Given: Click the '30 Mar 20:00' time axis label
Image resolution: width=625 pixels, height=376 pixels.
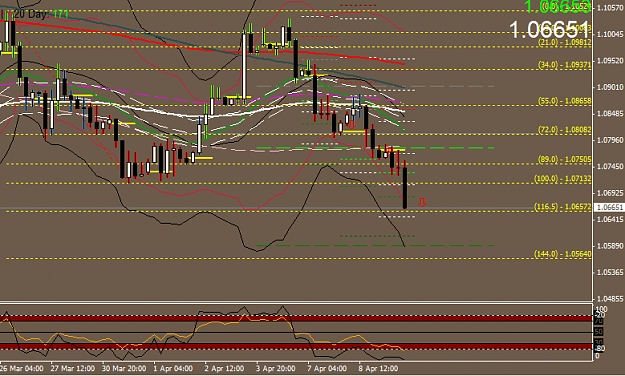Looking at the screenshot, I should (124, 368).
